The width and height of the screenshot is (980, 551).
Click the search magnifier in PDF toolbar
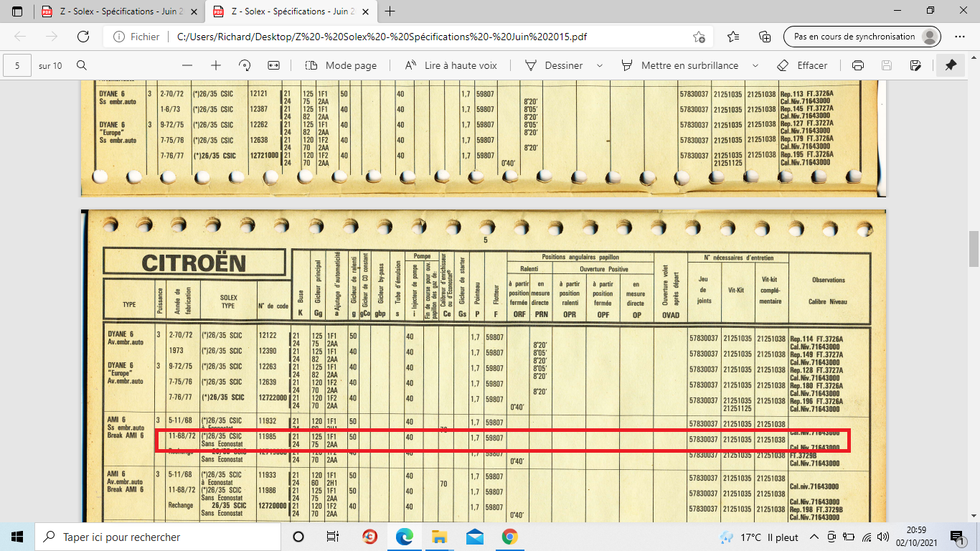coord(82,65)
